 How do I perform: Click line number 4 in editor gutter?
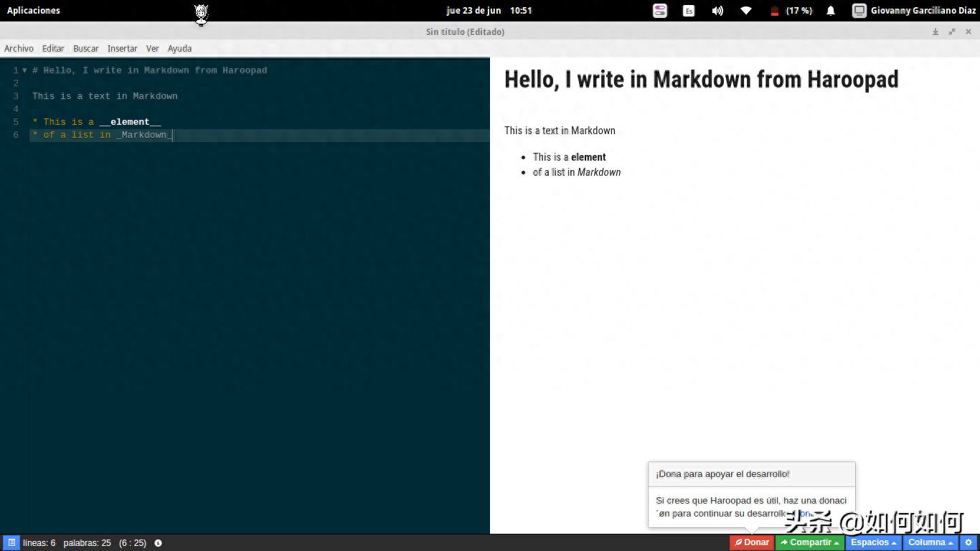point(16,109)
